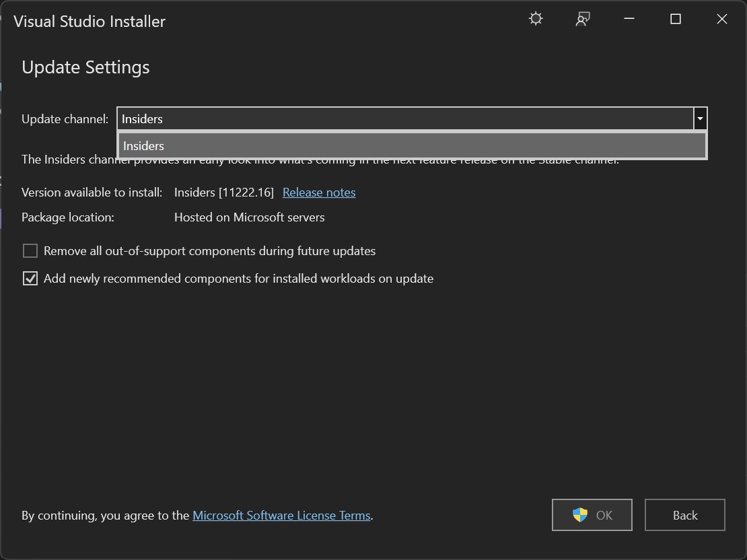Open the feedback icon in title bar

tap(582, 19)
